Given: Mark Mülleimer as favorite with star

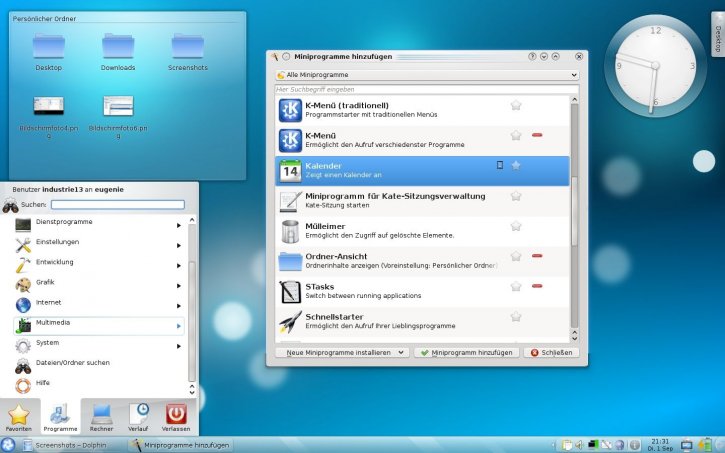Looking at the screenshot, I should pyautogui.click(x=516, y=226).
